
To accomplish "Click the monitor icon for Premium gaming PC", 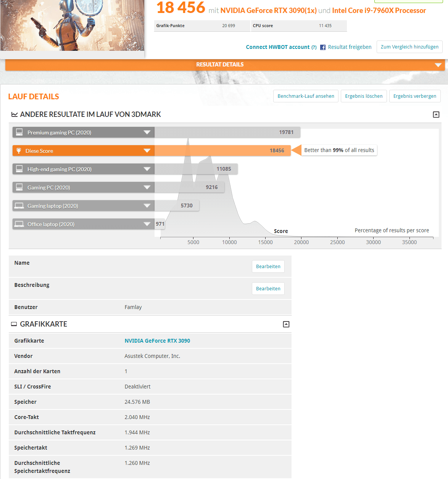I will click(x=19, y=132).
